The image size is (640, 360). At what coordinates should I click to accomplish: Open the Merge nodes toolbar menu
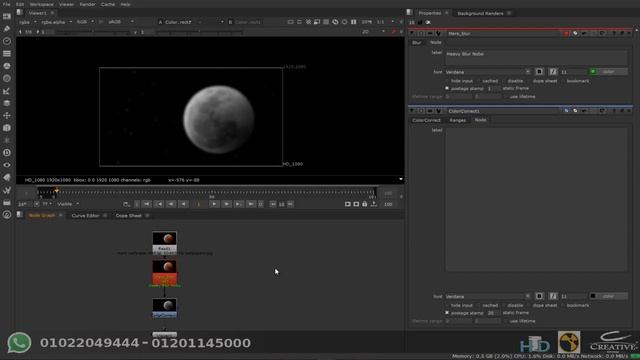click(x=7, y=103)
